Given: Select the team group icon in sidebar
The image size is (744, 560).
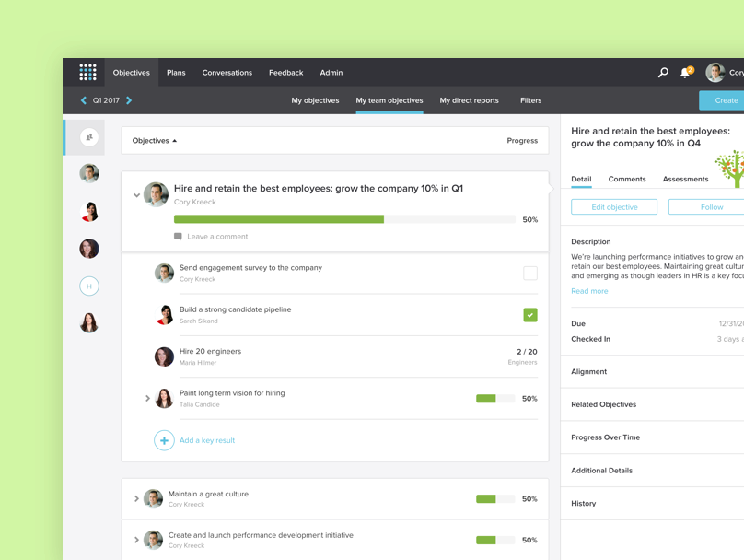Looking at the screenshot, I should point(89,137).
